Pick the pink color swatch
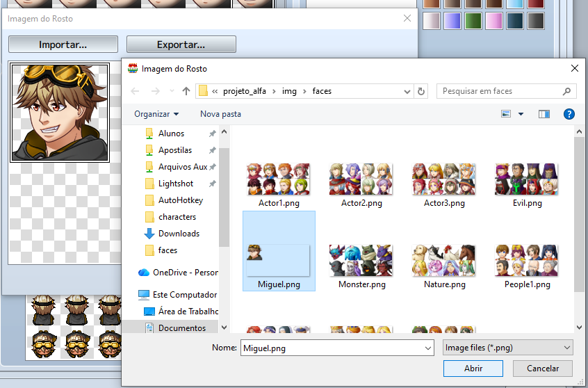 coord(494,21)
